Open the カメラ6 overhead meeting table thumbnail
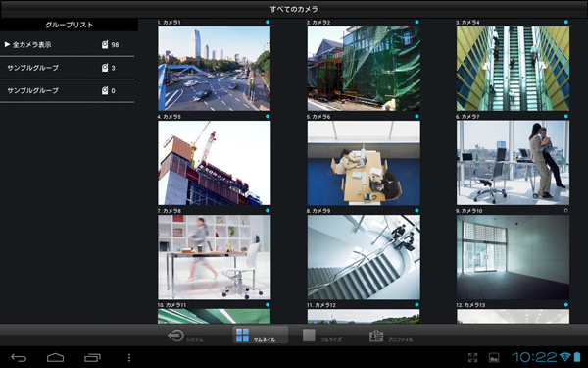Screen dimensions: 588x368 tap(364, 163)
